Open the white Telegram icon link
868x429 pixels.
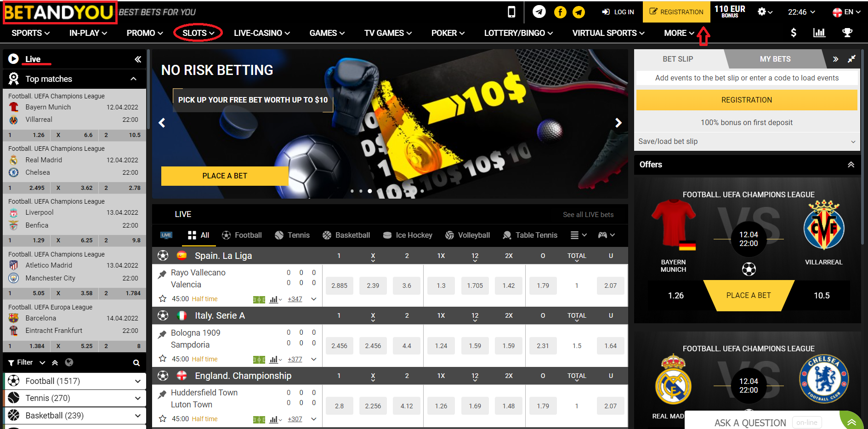(539, 12)
